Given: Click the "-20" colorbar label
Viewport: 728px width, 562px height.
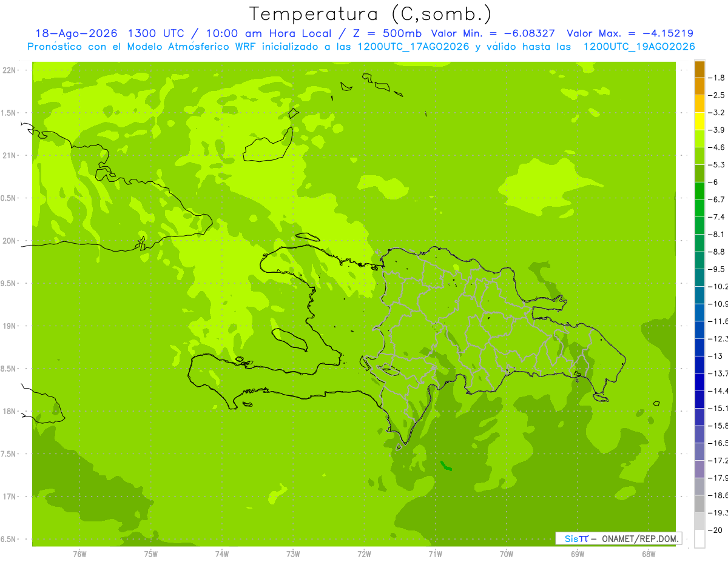Looking at the screenshot, I should click(x=715, y=530).
